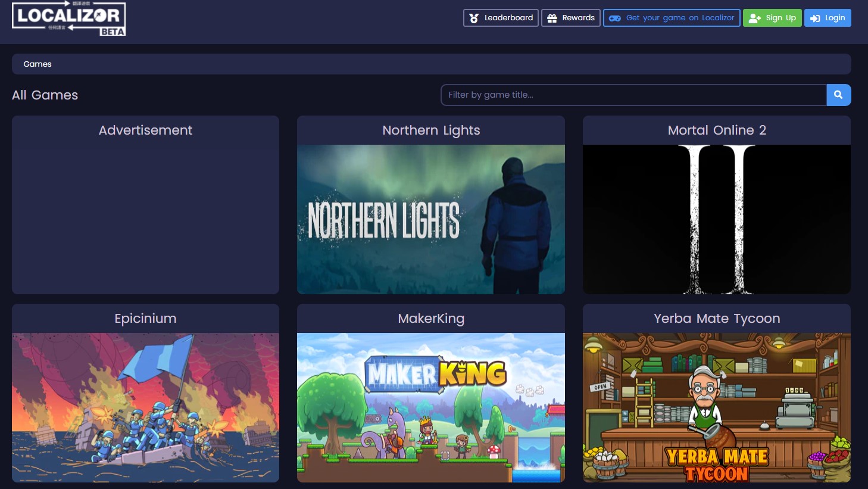Select the Epicinium cover image
868x489 pixels.
(x=145, y=407)
